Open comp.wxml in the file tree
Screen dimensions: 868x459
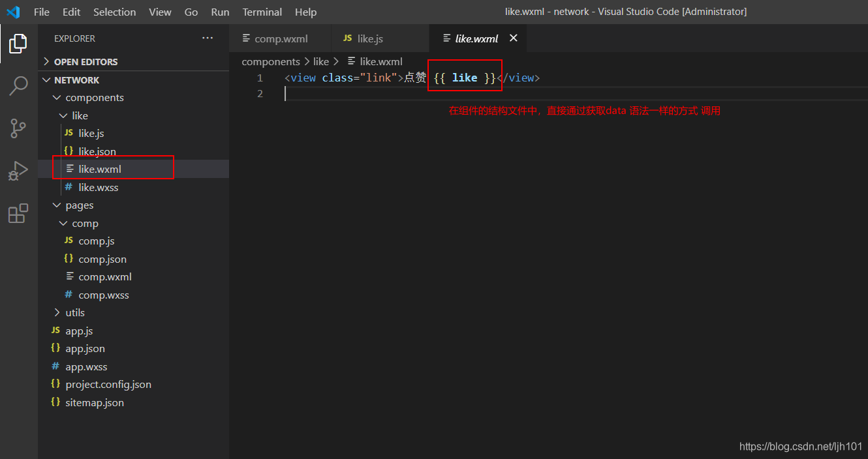coord(133,276)
